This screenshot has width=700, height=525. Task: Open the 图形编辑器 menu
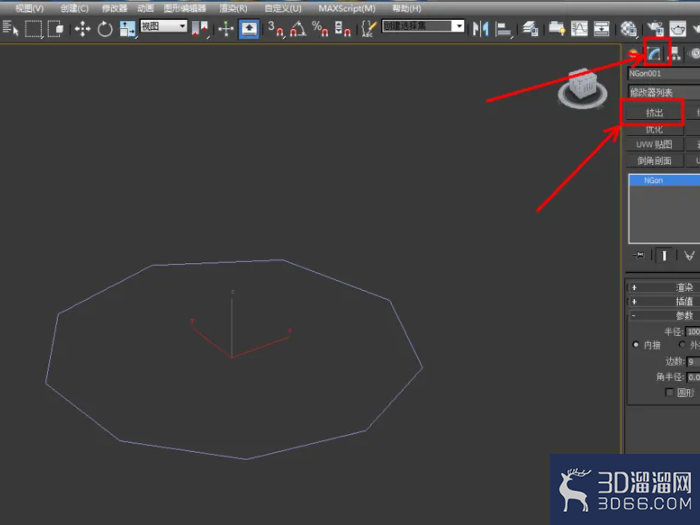[185, 8]
